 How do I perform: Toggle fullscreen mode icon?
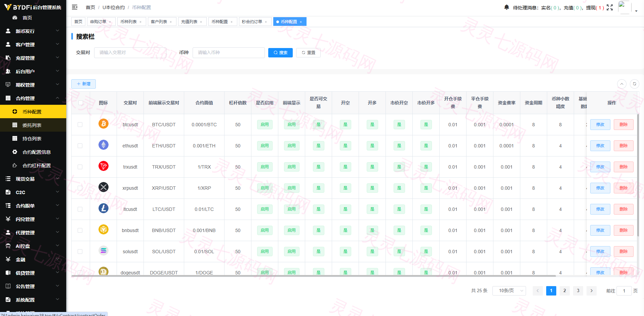610,7
